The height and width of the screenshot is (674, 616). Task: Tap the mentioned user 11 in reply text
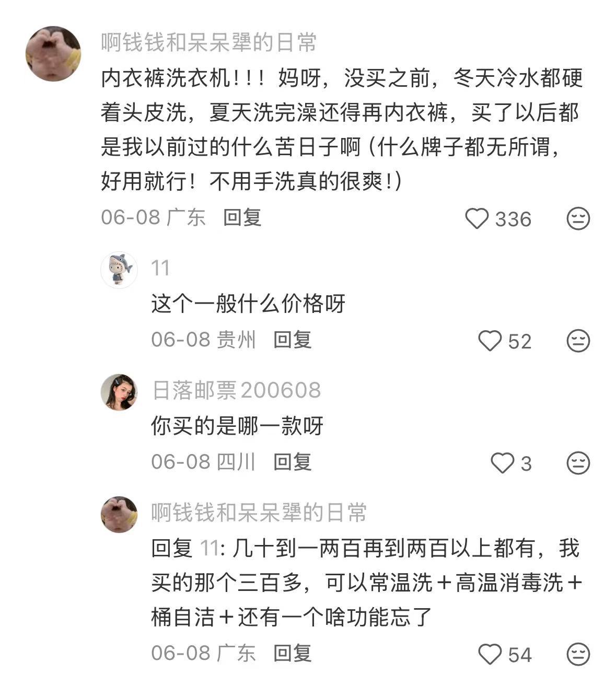click(x=210, y=549)
